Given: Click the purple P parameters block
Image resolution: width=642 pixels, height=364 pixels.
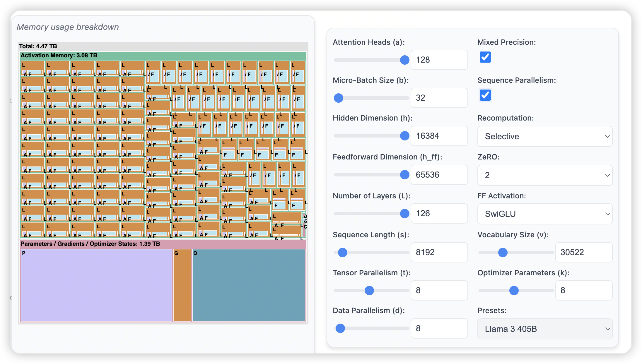Looking at the screenshot, I should pyautogui.click(x=96, y=285).
